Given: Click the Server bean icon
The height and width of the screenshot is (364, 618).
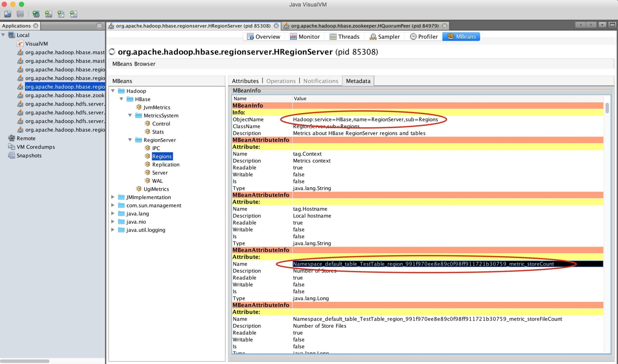Looking at the screenshot, I should click(147, 172).
